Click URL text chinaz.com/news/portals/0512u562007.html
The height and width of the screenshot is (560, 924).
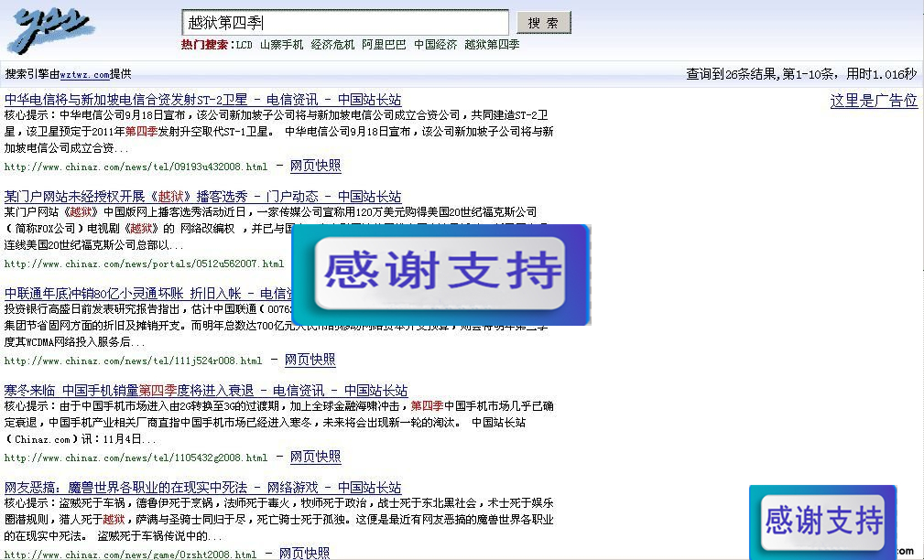click(144, 264)
